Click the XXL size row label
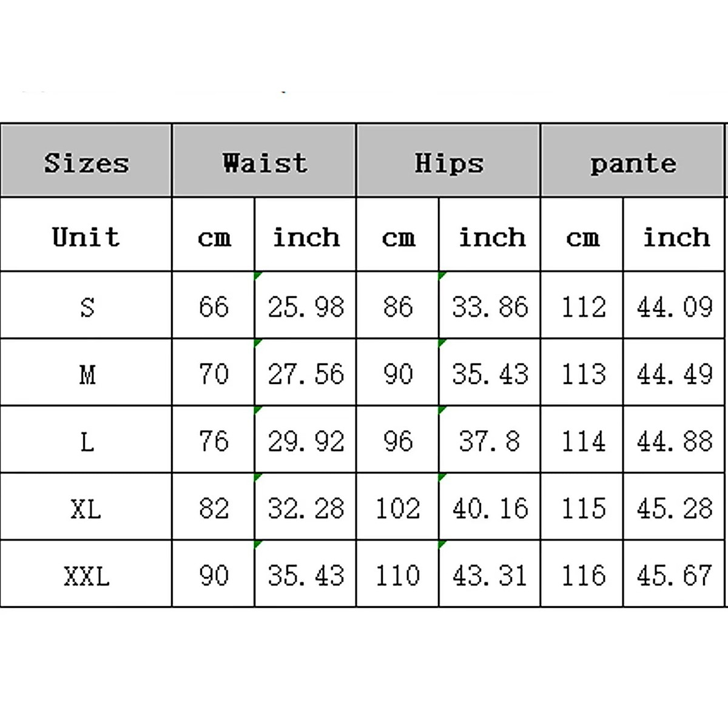This screenshot has height=728, width=728. pos(86,575)
